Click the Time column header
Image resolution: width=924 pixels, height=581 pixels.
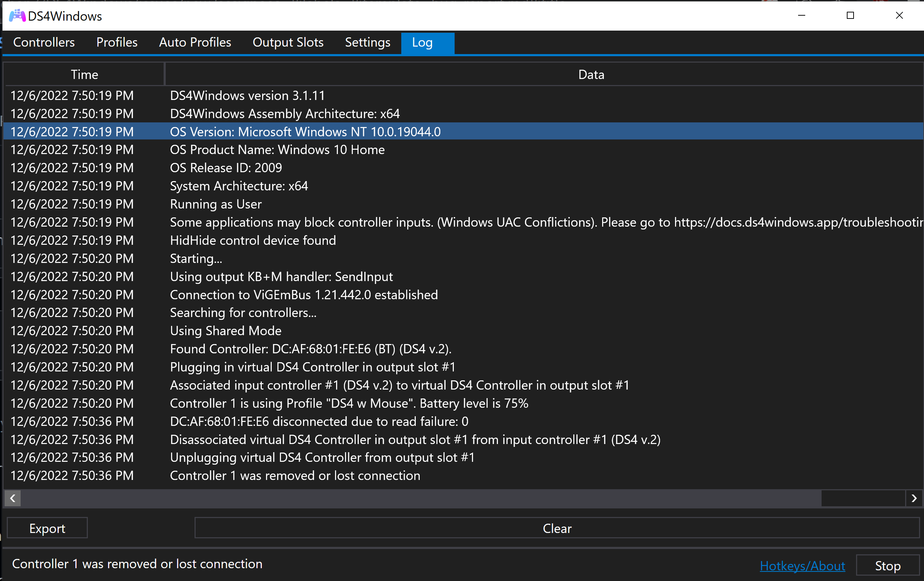click(84, 74)
